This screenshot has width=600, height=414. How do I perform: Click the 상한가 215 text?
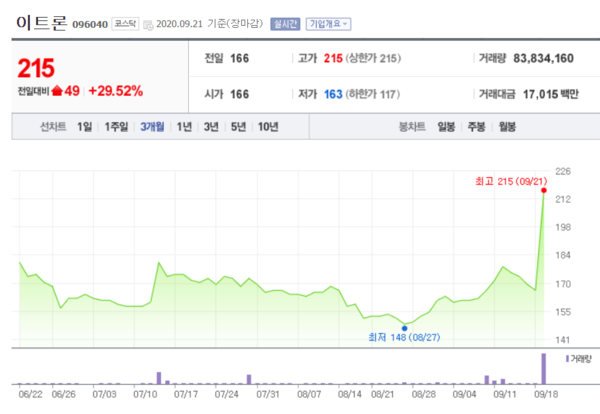point(373,59)
